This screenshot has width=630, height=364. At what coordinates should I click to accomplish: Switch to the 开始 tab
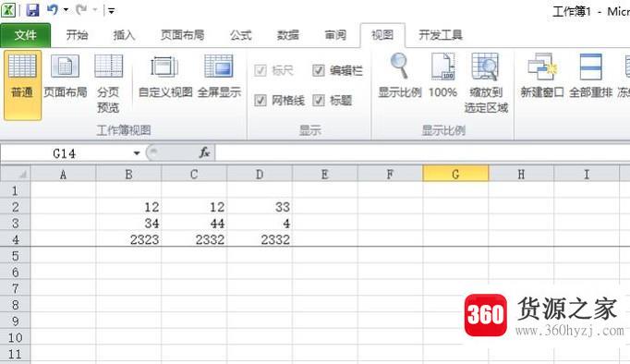(77, 35)
